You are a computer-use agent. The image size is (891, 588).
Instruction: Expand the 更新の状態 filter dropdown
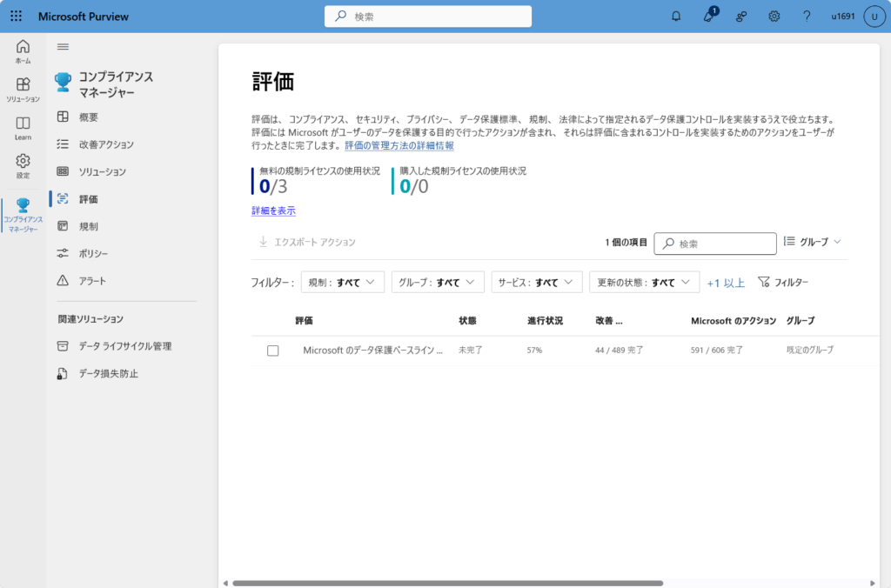point(644,283)
